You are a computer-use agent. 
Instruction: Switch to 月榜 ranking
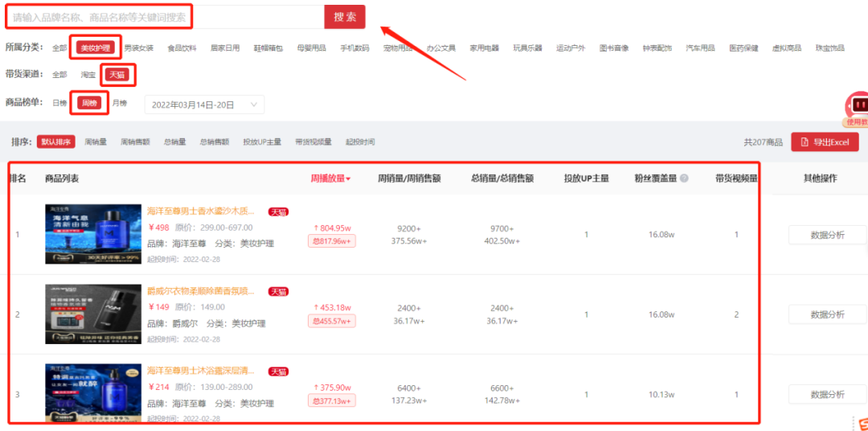pos(120,103)
